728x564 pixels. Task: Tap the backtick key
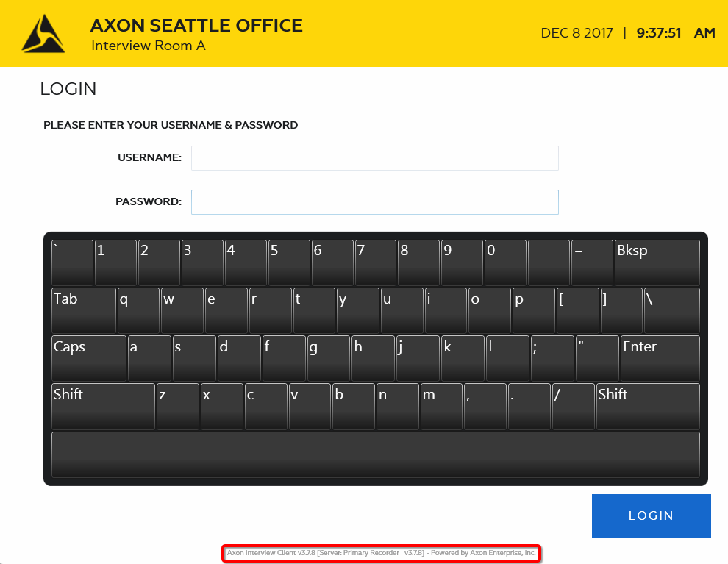coord(72,263)
